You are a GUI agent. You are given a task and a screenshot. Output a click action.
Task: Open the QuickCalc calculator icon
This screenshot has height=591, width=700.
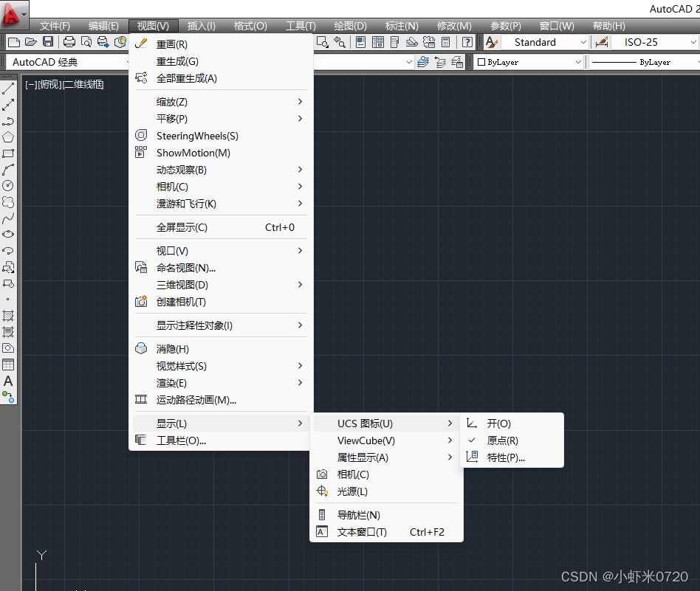tap(445, 42)
